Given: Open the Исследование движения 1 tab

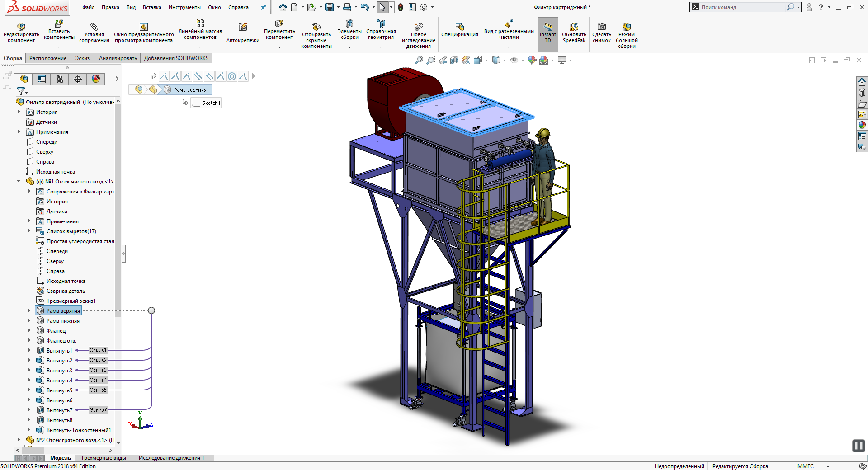Looking at the screenshot, I should tap(171, 458).
